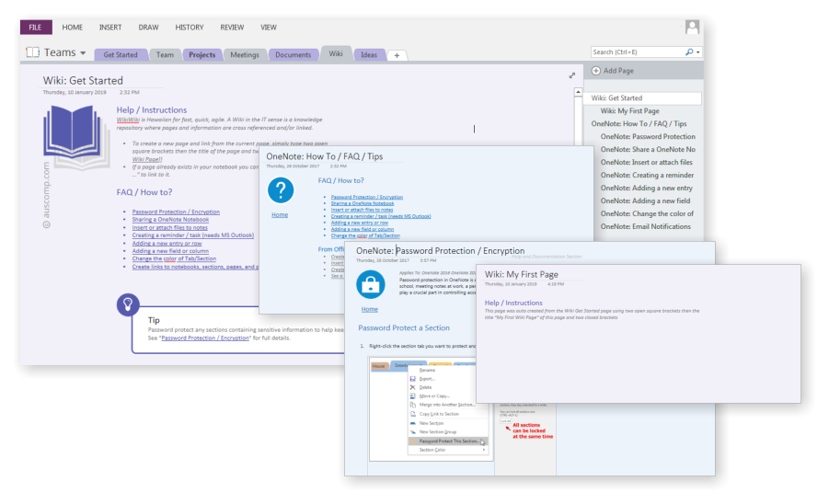
Task: Switch to the Get Started section tab
Action: tap(121, 54)
